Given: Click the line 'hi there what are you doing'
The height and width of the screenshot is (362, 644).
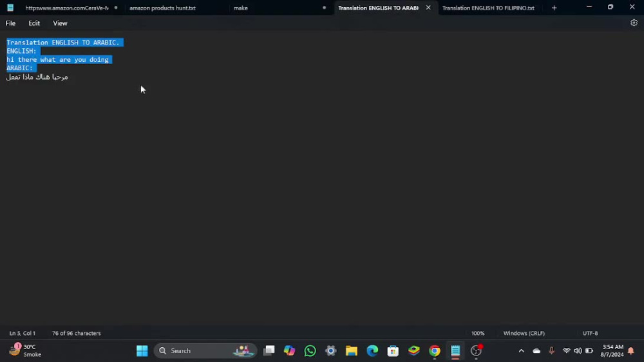Looking at the screenshot, I should [x=57, y=59].
